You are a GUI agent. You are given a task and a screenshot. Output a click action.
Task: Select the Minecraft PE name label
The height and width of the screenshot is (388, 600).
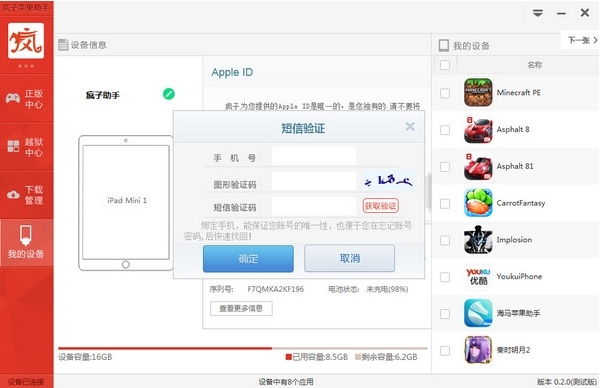click(x=518, y=93)
